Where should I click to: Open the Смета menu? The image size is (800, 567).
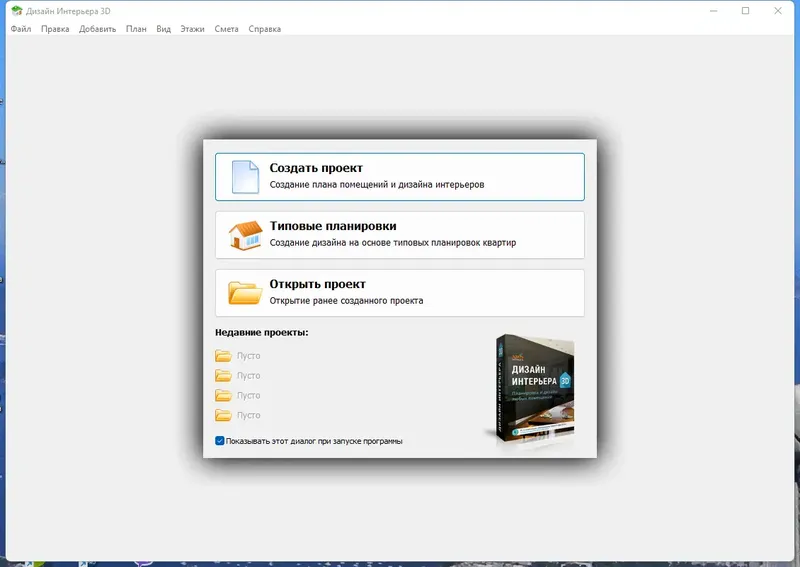[227, 29]
